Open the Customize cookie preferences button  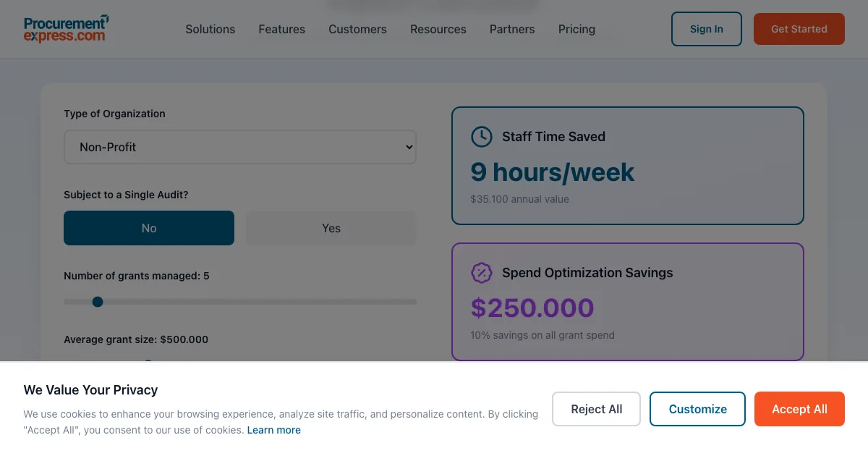coord(697,409)
